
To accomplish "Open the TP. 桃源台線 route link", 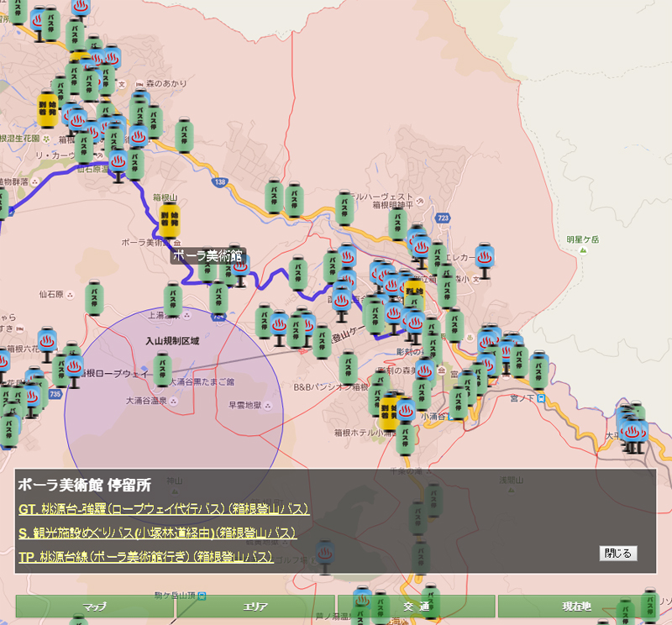I will coord(146,557).
